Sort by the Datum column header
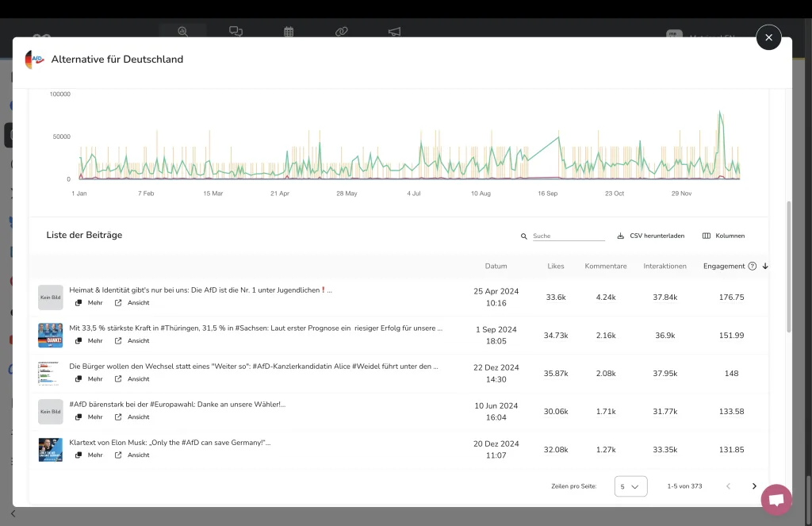This screenshot has width=812, height=526. (496, 266)
